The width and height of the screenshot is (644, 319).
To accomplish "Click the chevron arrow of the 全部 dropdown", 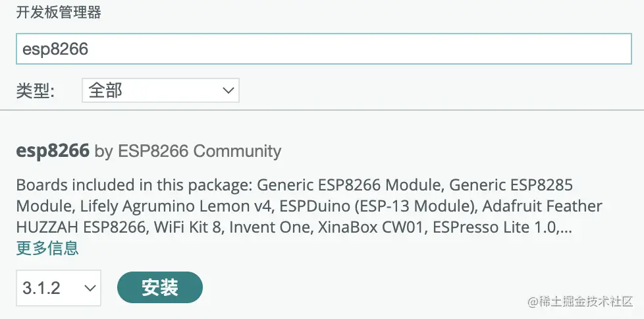I will 228,90.
